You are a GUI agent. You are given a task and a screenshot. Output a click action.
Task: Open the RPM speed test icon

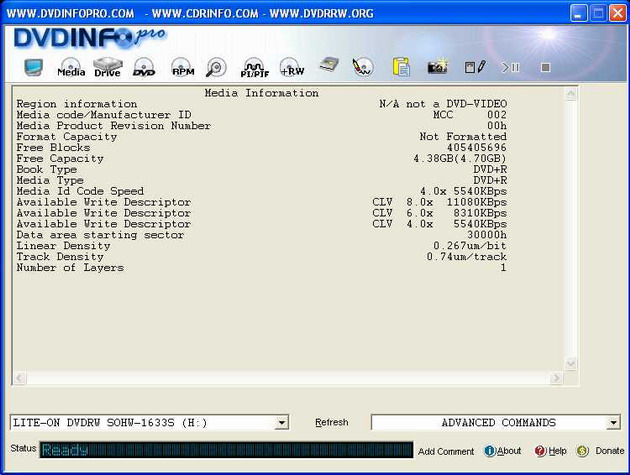pos(182,67)
